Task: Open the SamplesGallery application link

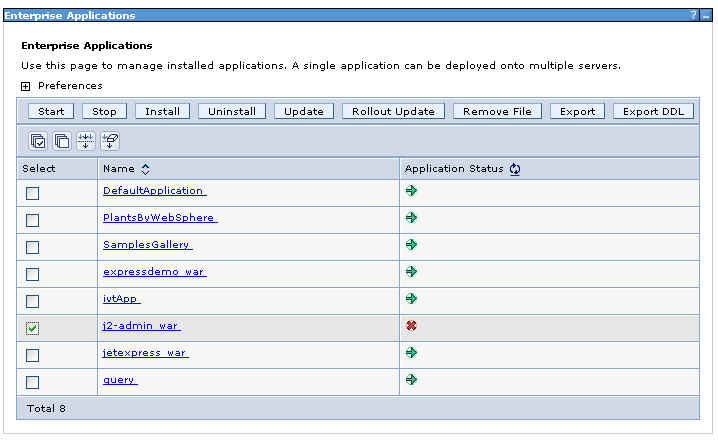Action: 147,245
